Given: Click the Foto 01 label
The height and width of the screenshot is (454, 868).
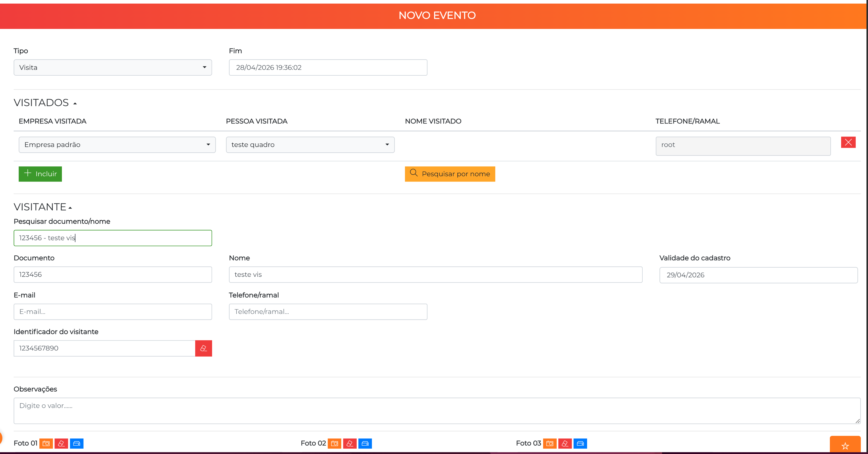Looking at the screenshot, I should click(25, 443).
